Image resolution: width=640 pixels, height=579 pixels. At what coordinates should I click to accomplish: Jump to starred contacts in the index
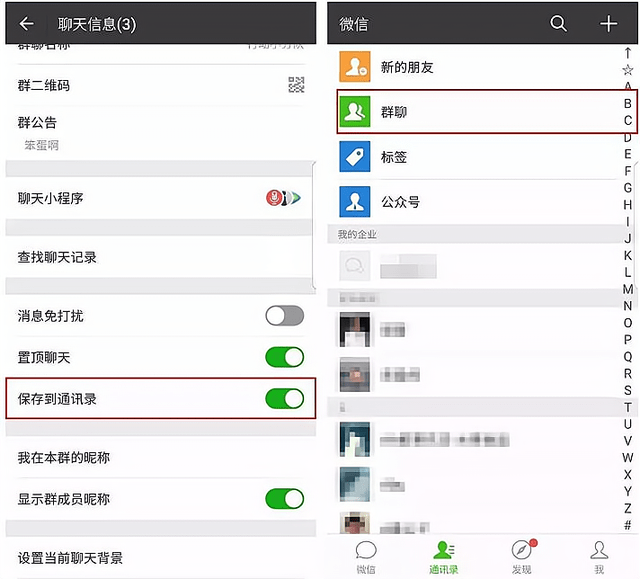628,70
